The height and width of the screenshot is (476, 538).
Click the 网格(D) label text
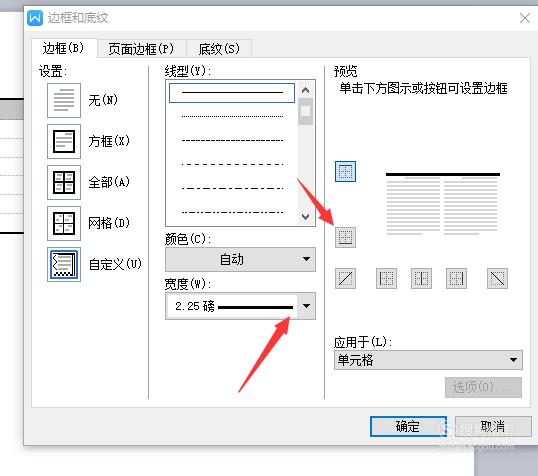pyautogui.click(x=109, y=223)
